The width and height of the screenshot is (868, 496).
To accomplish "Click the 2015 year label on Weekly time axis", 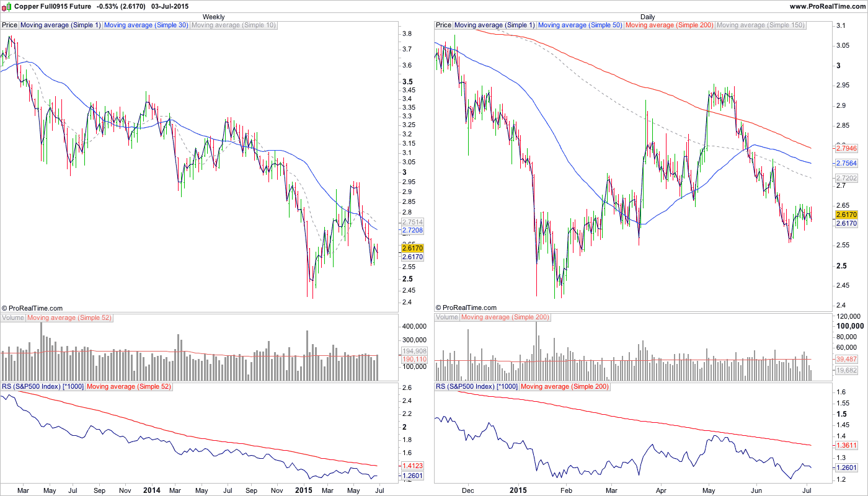I will click(x=304, y=490).
